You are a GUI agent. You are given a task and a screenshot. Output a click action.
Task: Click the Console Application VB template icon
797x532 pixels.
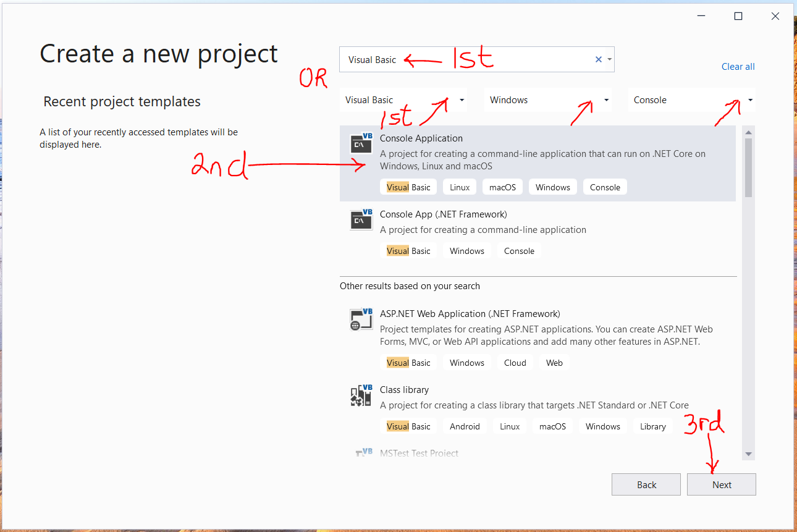[x=361, y=143]
